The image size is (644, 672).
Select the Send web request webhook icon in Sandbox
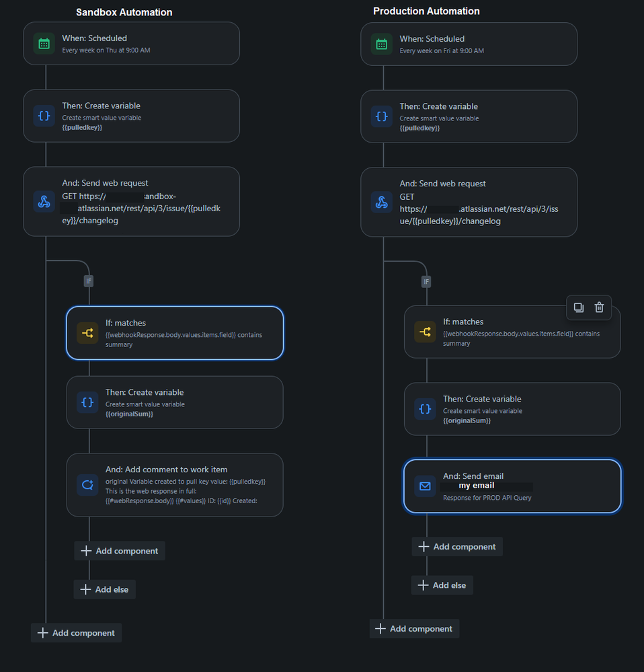click(44, 201)
